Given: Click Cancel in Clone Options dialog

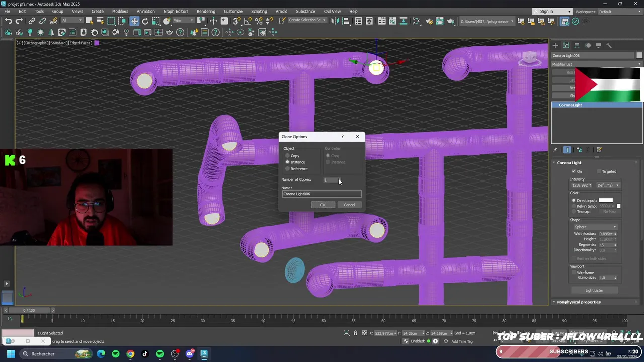Looking at the screenshot, I should 349,205.
